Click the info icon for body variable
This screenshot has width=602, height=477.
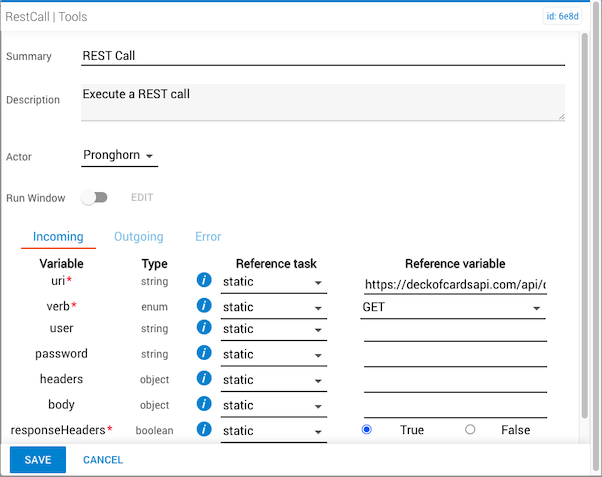[204, 405]
